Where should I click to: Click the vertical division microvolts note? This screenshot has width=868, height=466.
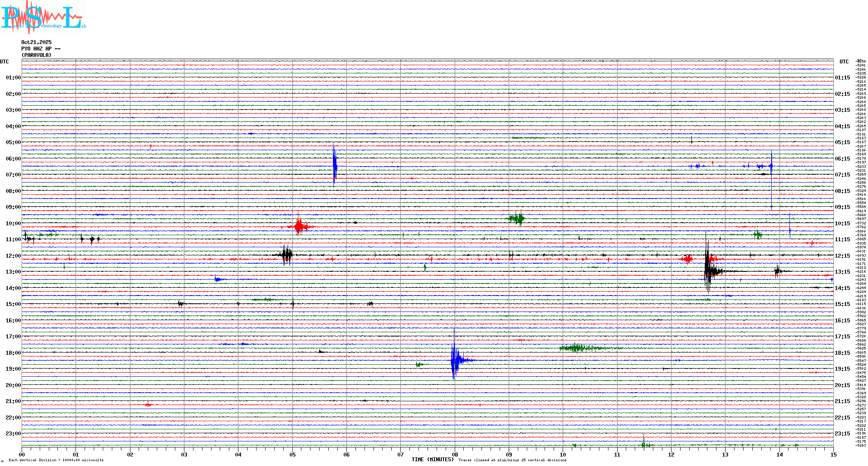coord(56,460)
